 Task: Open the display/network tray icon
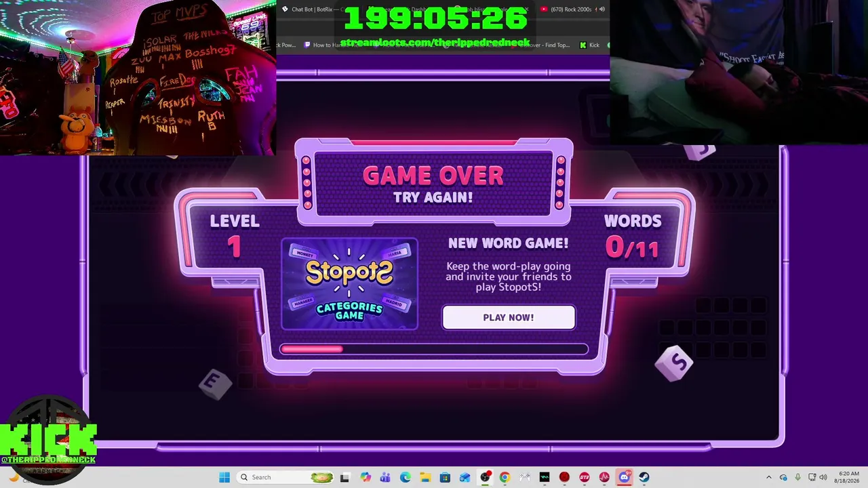(812, 477)
